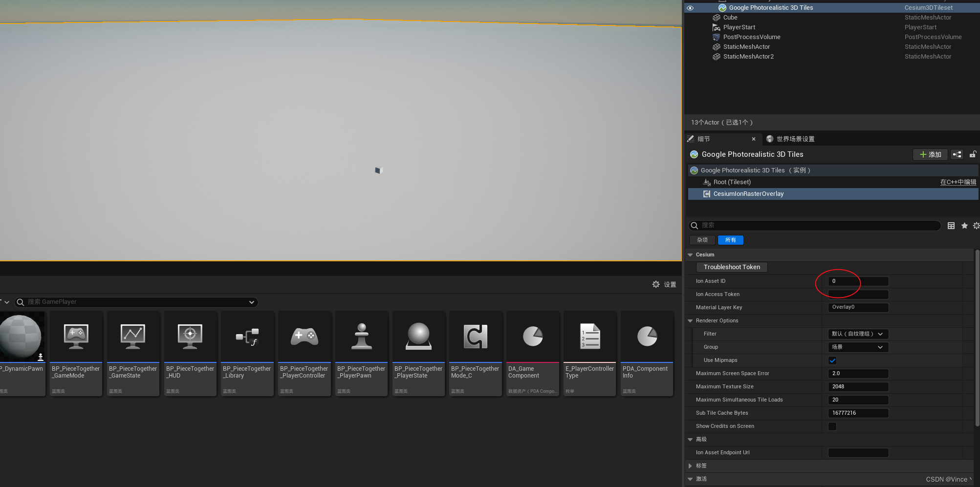The height and width of the screenshot is (487, 980).
Task: Click the component hierarchy icon beside the 添加 button
Action: tap(957, 154)
